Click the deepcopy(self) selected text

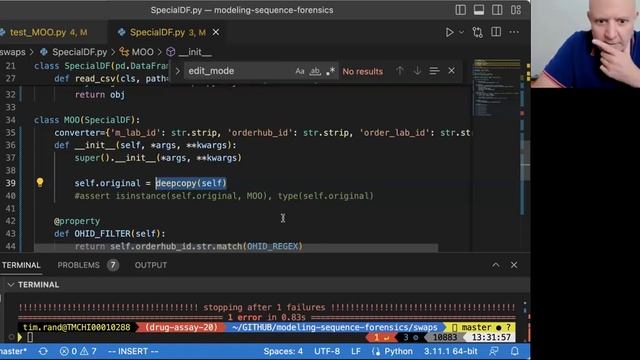click(191, 183)
